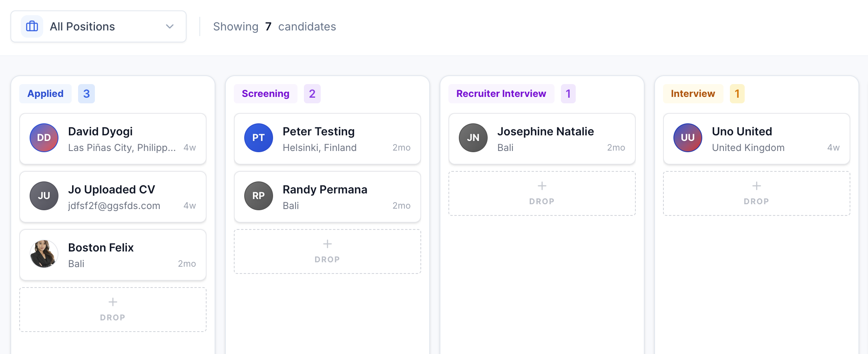This screenshot has width=868, height=354.
Task: Click David Dyogi's DD avatar
Action: pos(44,138)
